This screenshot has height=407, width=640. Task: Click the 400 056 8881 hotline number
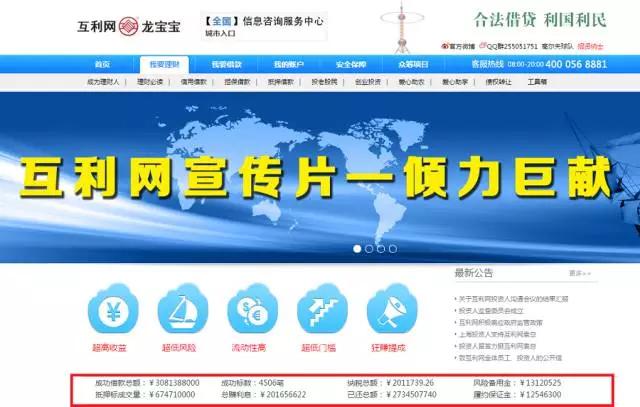576,64
